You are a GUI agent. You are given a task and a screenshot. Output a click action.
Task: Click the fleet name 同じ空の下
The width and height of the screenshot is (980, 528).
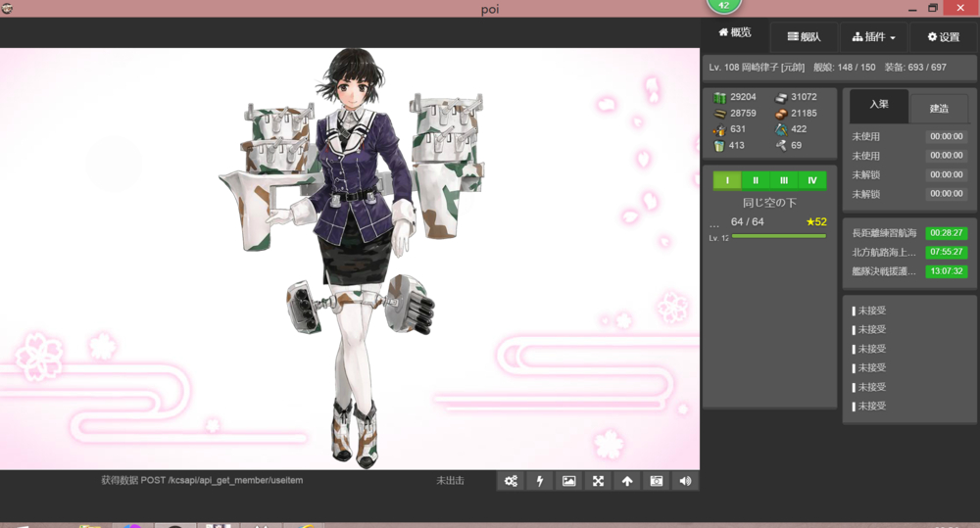tap(769, 203)
